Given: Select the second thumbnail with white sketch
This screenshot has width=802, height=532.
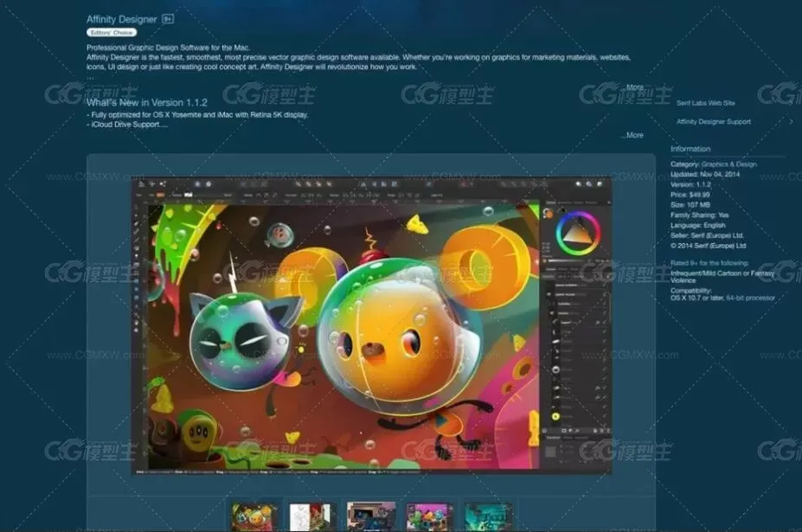Looking at the screenshot, I should pyautogui.click(x=310, y=516).
